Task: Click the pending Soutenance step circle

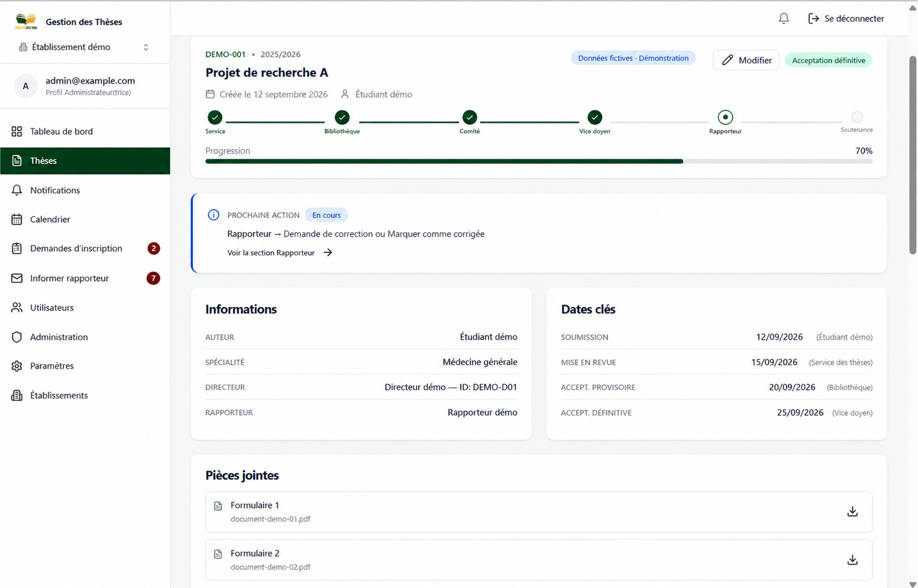Action: click(857, 117)
